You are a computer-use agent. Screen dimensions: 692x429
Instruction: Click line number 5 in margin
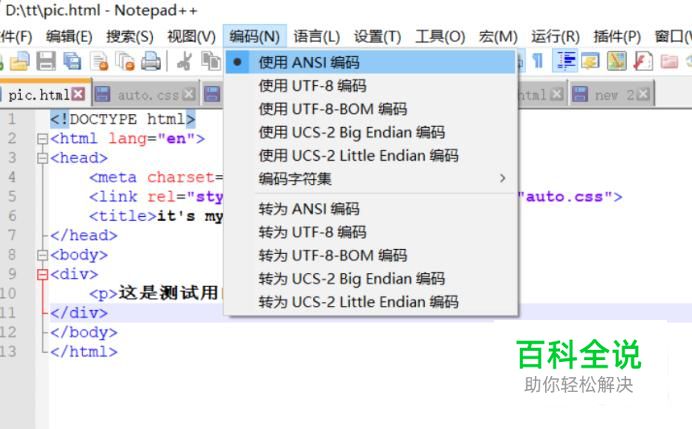tap(12, 197)
